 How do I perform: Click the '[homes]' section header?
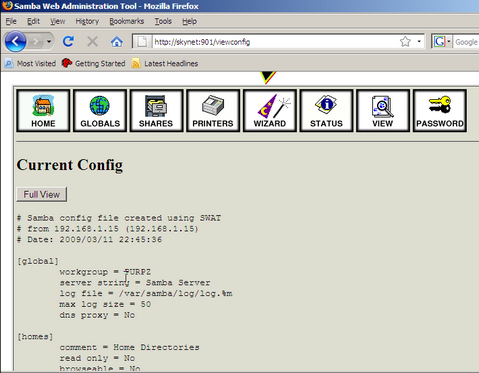tap(35, 337)
